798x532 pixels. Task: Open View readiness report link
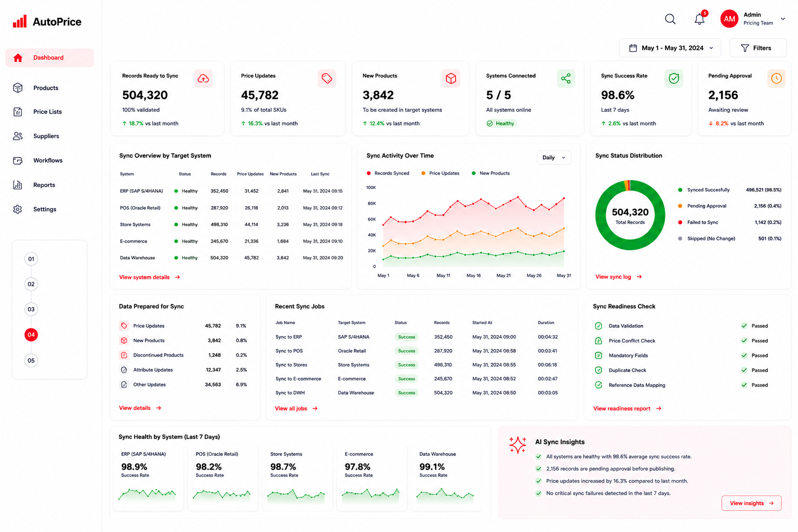tap(627, 409)
